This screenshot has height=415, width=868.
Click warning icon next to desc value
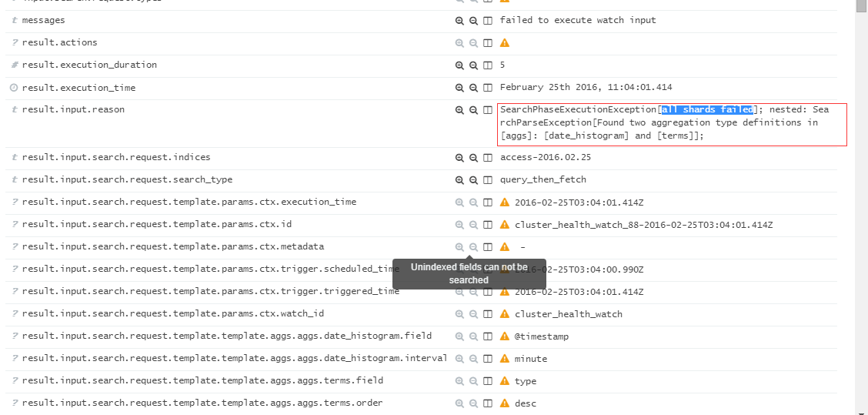504,403
